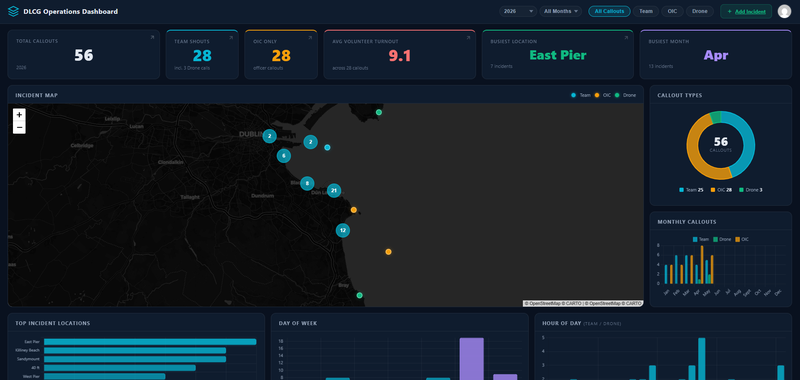Image resolution: width=800 pixels, height=380 pixels.
Task: Click the East Pier location bar
Action: [150, 342]
